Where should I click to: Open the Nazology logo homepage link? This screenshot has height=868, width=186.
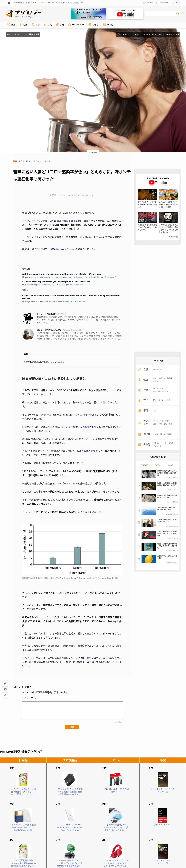(24, 13)
